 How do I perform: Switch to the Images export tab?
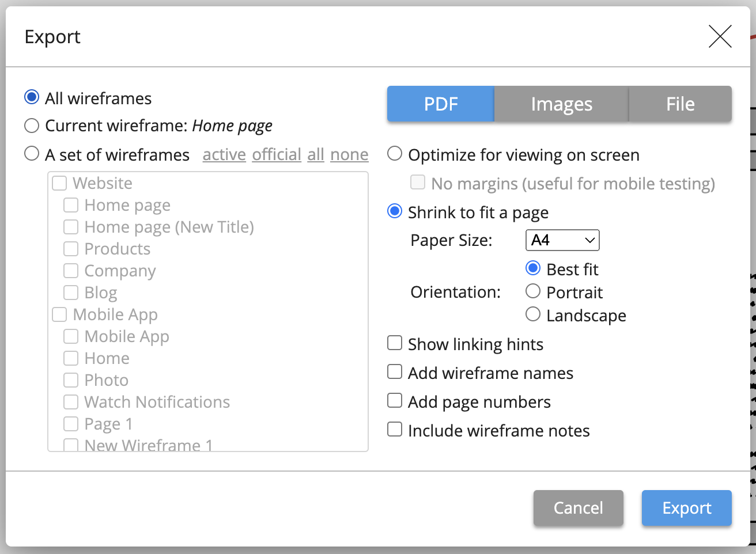(561, 104)
